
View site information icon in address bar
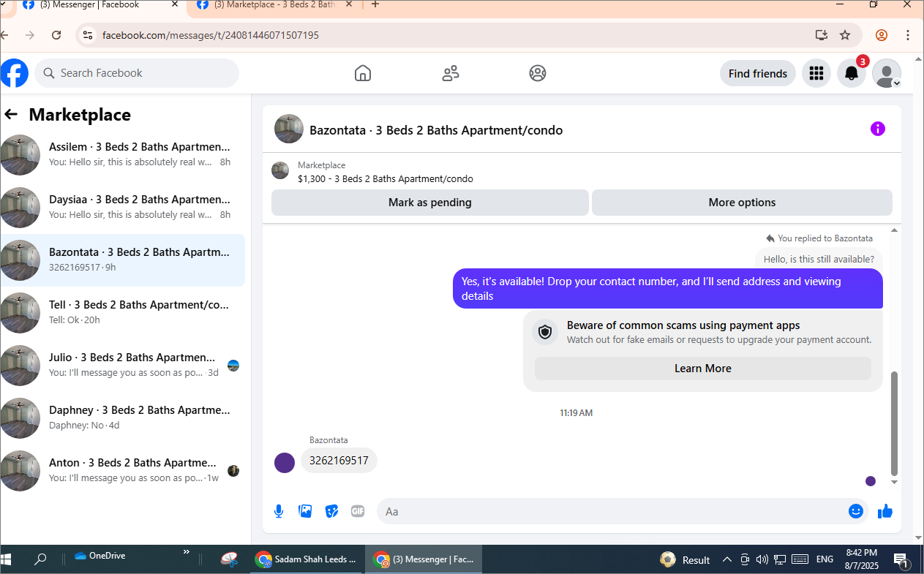(x=87, y=35)
